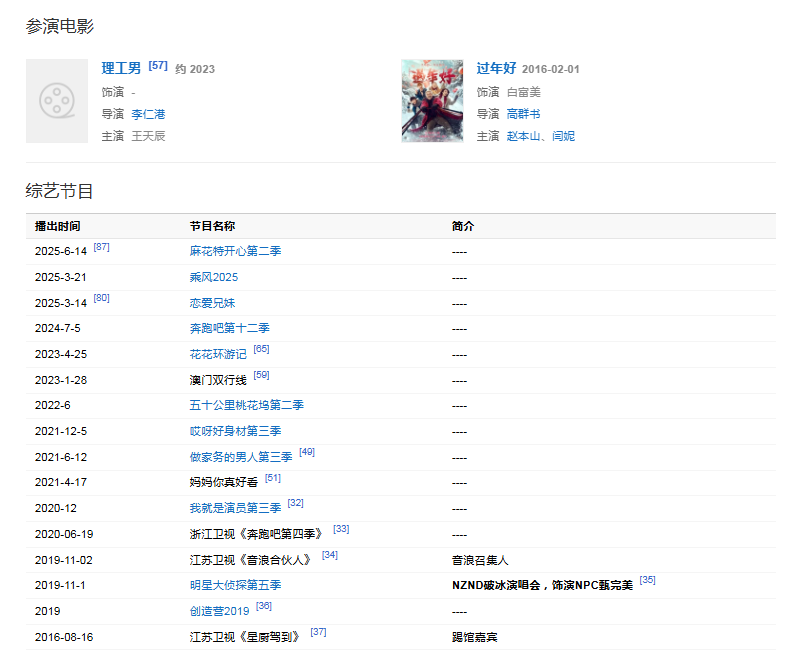Open 做家务的男人第三季 link

(x=241, y=457)
